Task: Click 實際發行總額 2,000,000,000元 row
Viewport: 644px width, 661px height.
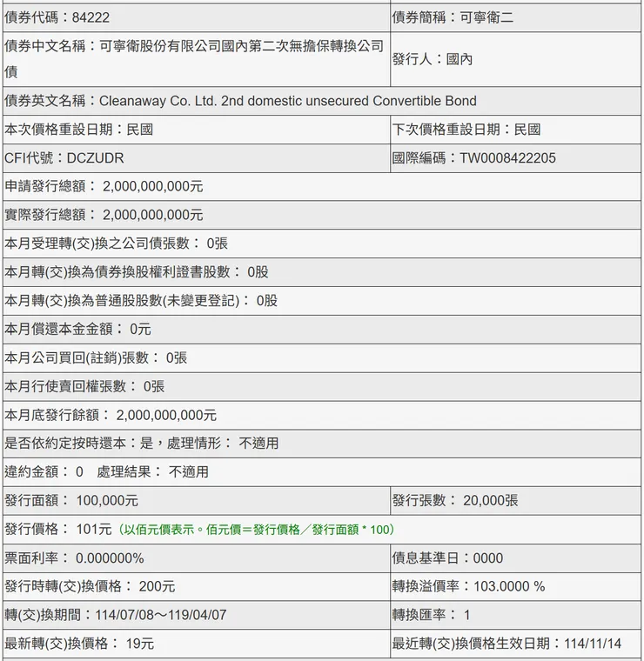Action: [x=322, y=215]
